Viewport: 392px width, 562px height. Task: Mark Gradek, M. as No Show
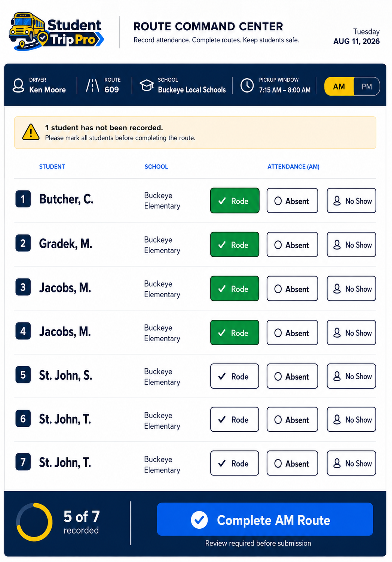pyautogui.click(x=351, y=244)
